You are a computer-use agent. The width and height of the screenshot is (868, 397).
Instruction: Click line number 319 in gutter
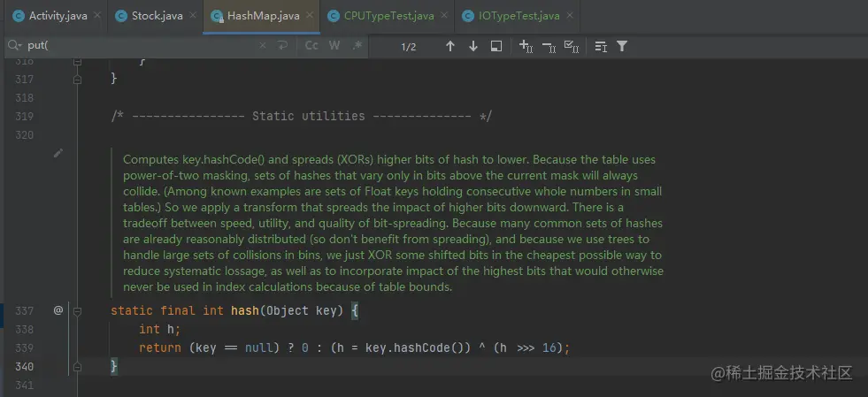[25, 117]
